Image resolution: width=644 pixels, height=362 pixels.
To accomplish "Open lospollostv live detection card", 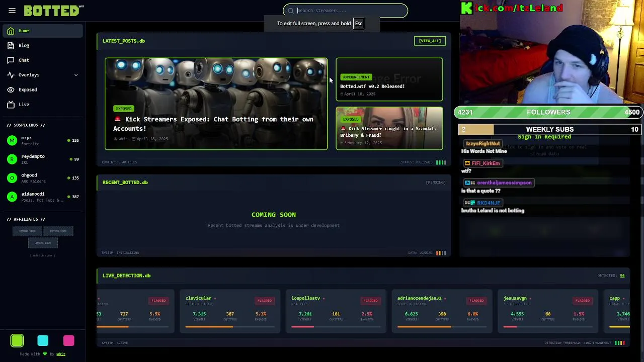I will [x=336, y=311].
